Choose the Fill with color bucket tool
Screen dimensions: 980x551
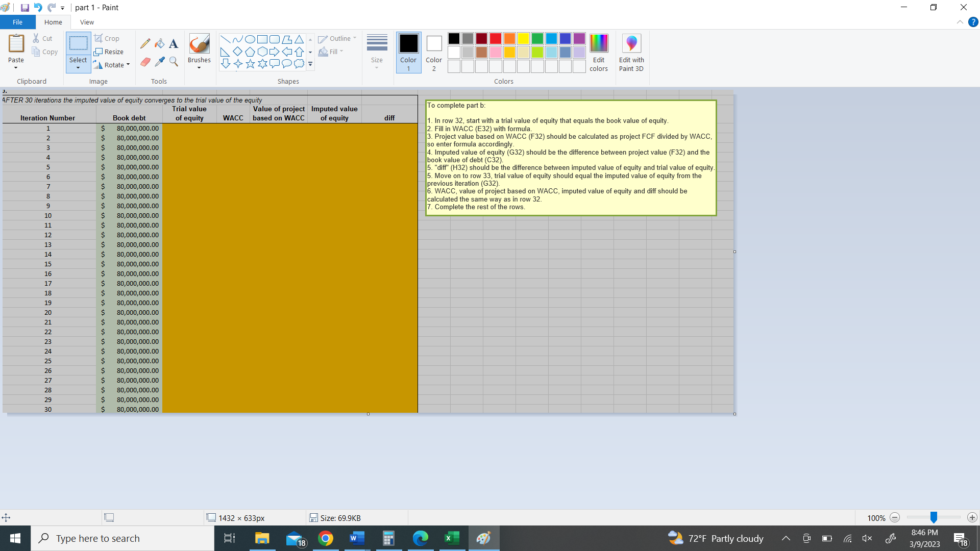pos(159,43)
